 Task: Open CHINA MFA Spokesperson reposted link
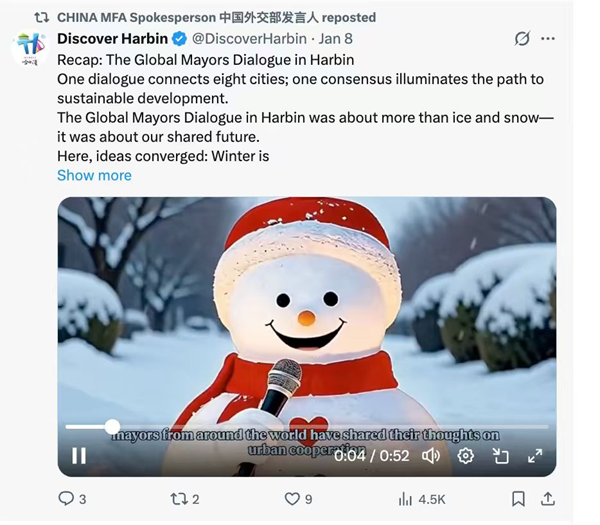tap(216, 17)
